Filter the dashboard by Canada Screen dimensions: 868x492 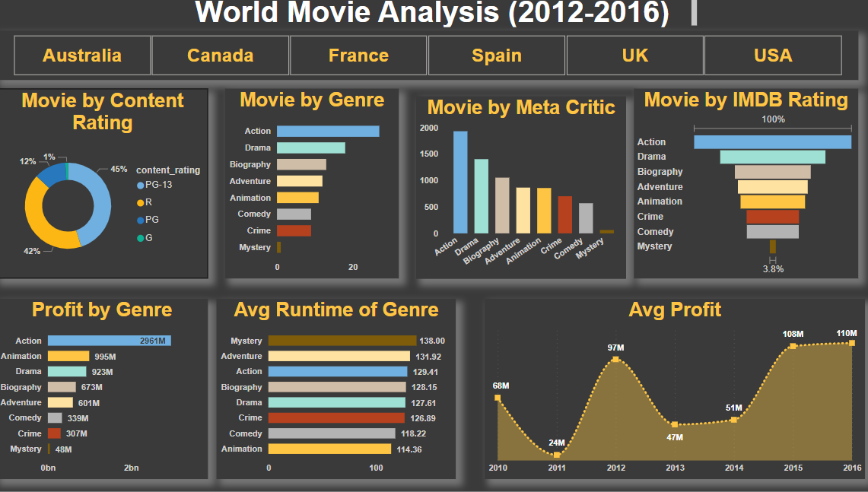221,56
